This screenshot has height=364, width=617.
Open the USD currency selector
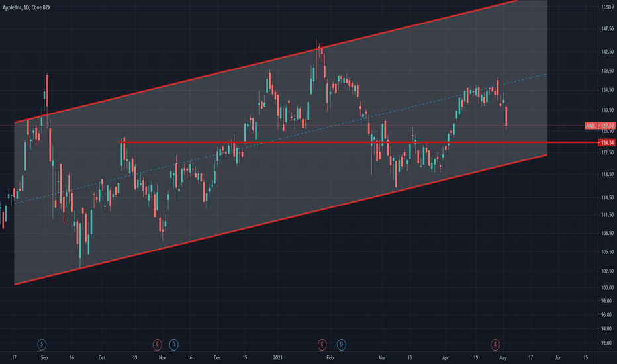[607, 7]
